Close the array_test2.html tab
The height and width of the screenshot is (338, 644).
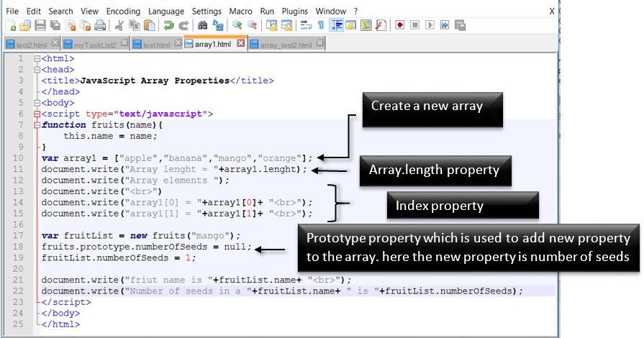point(320,42)
